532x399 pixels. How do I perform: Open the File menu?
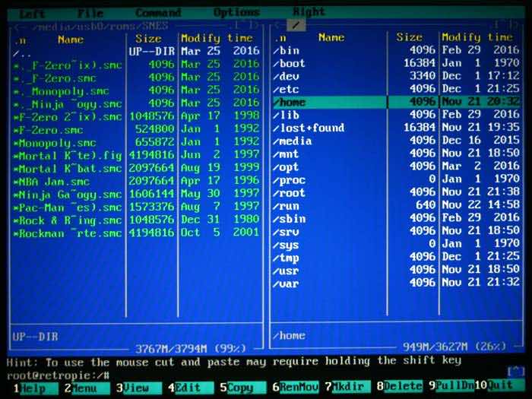coord(90,13)
